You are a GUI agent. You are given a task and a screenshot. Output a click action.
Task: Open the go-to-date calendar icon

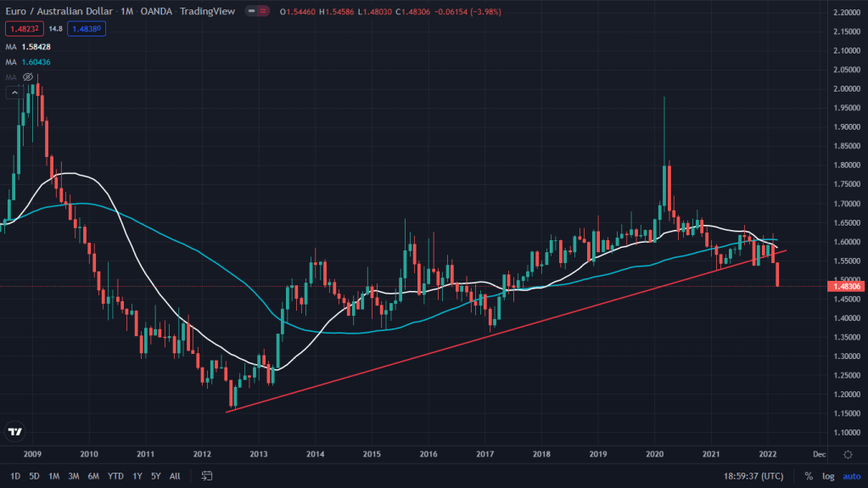point(206,476)
